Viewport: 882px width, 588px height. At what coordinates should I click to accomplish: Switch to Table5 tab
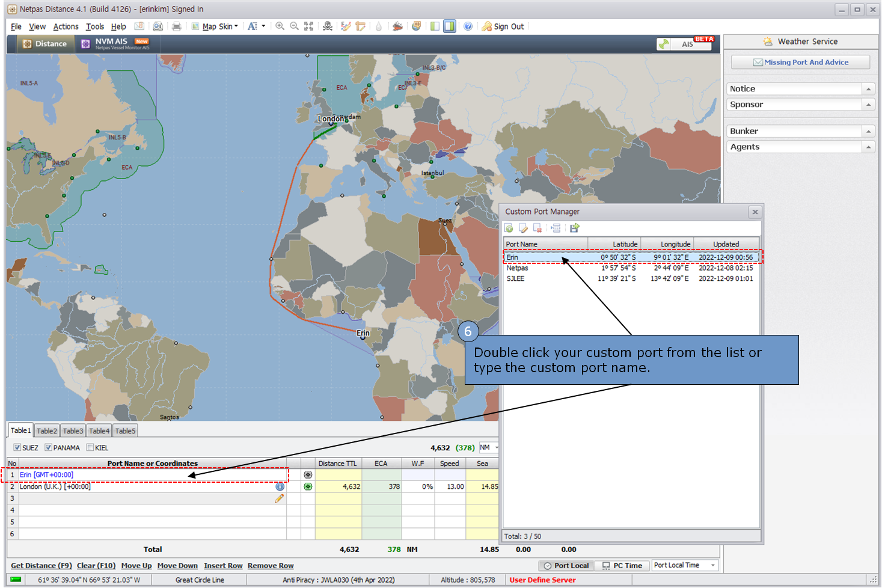[125, 431]
